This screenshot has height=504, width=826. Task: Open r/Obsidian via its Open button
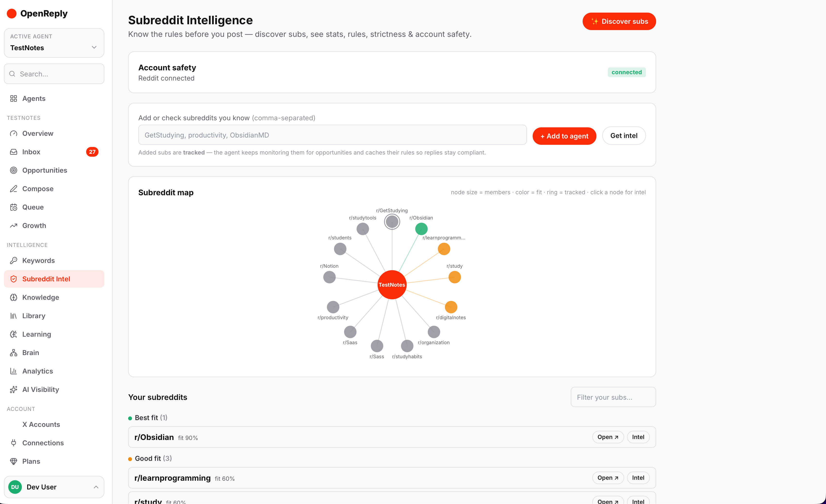(x=608, y=437)
